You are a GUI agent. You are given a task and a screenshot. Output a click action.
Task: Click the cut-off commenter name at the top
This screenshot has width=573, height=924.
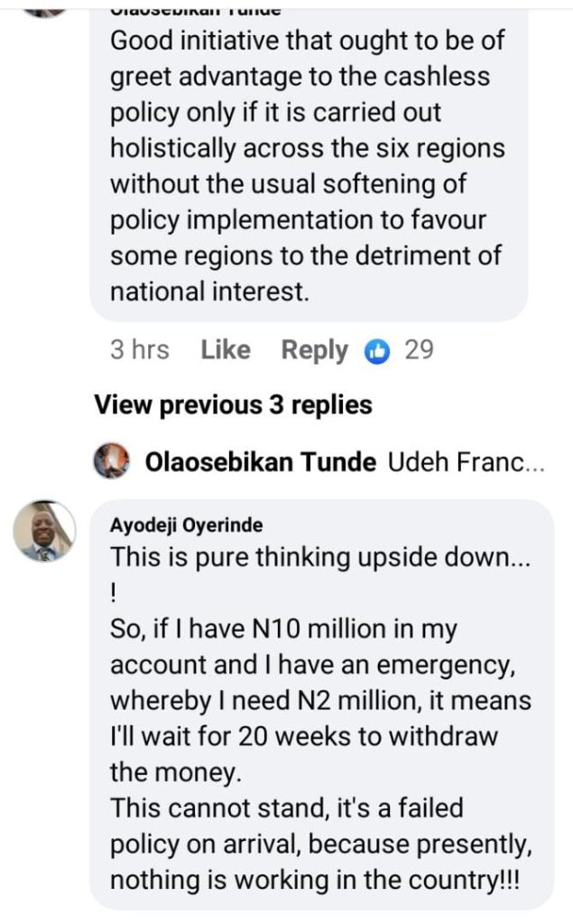[x=195, y=10]
